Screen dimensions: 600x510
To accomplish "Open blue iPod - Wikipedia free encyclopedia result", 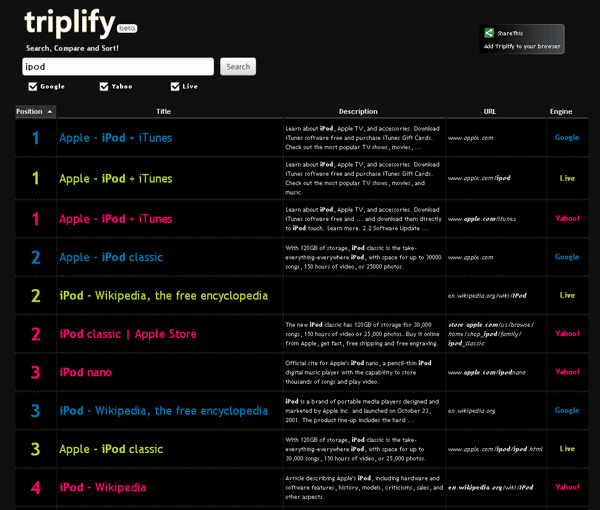I will click(164, 411).
